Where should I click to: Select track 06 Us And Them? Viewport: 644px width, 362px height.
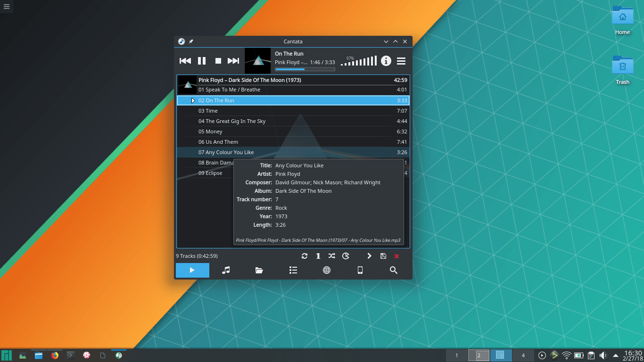click(x=293, y=142)
